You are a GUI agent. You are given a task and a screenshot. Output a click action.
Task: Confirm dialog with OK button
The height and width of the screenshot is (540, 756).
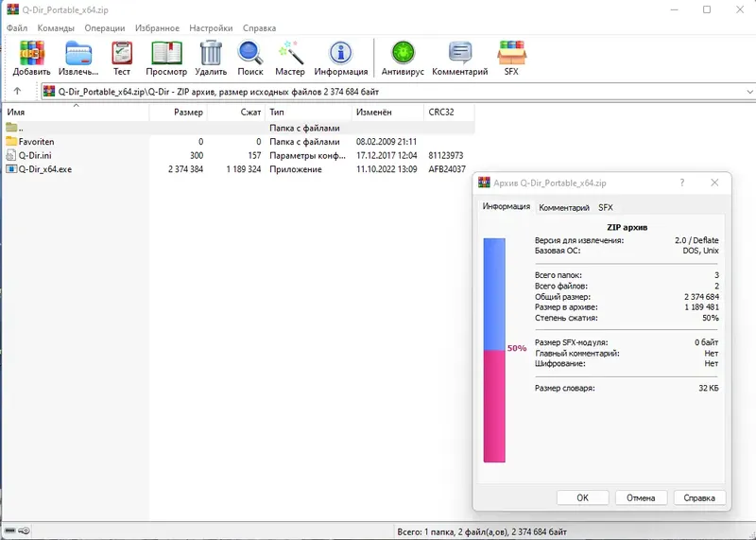(x=582, y=497)
